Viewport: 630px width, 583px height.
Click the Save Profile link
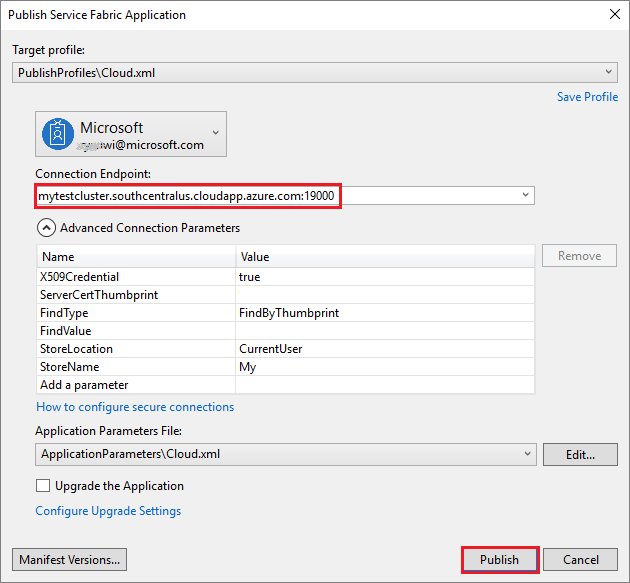pos(587,97)
